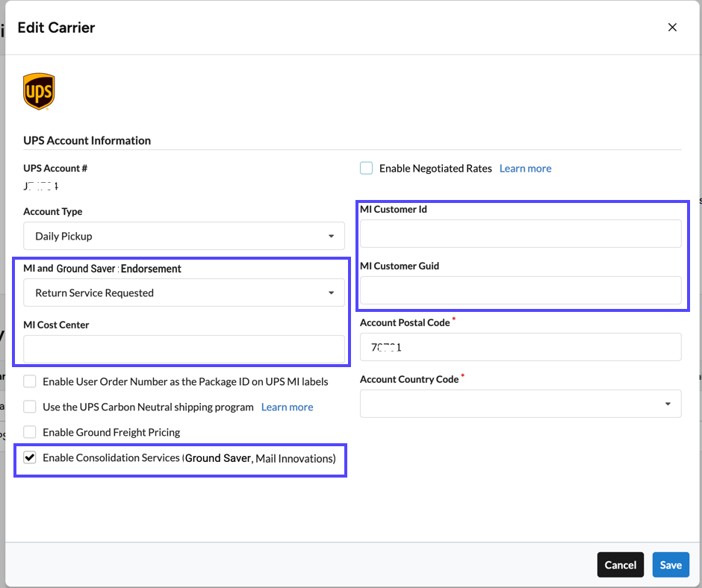Click the masked UPS account number value
The width and height of the screenshot is (702, 588).
pyautogui.click(x=41, y=186)
